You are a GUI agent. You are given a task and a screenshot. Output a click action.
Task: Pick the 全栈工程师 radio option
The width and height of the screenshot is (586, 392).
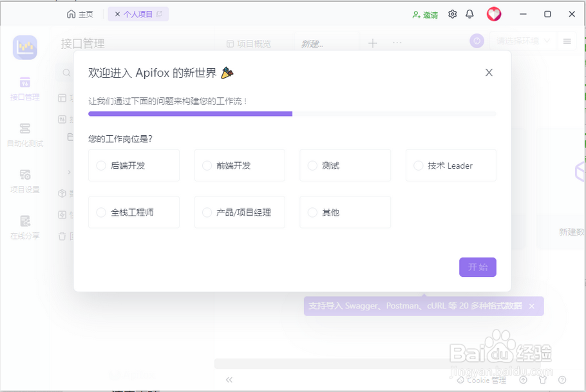point(134,212)
